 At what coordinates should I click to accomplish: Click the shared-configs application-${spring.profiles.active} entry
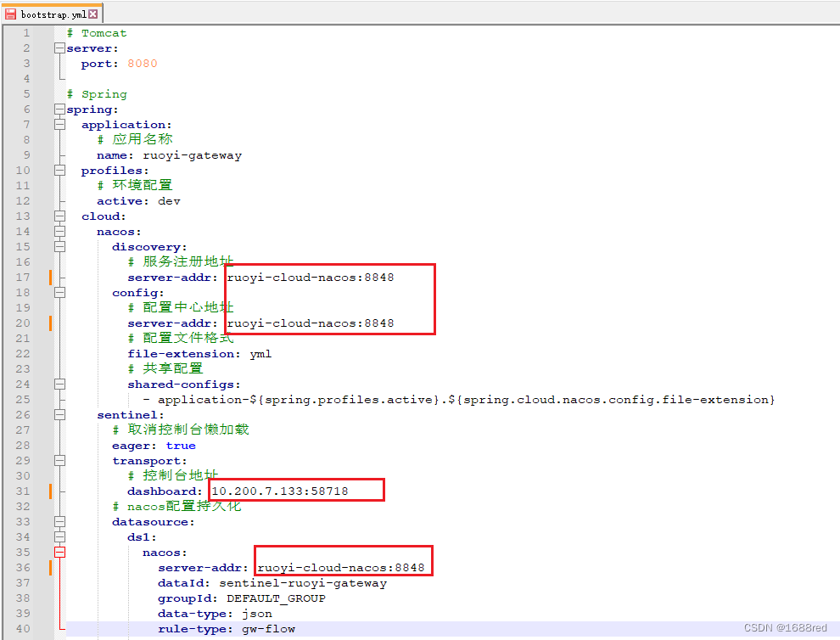(x=466, y=400)
